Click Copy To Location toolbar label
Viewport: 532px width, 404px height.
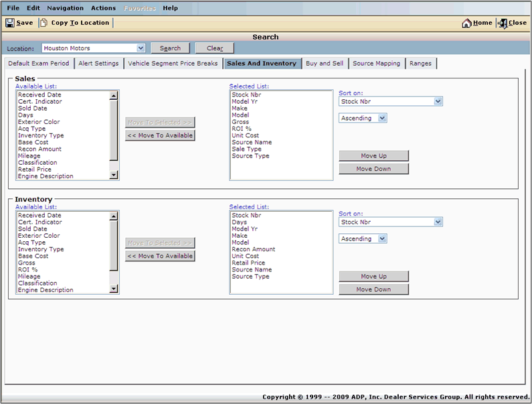click(x=80, y=23)
